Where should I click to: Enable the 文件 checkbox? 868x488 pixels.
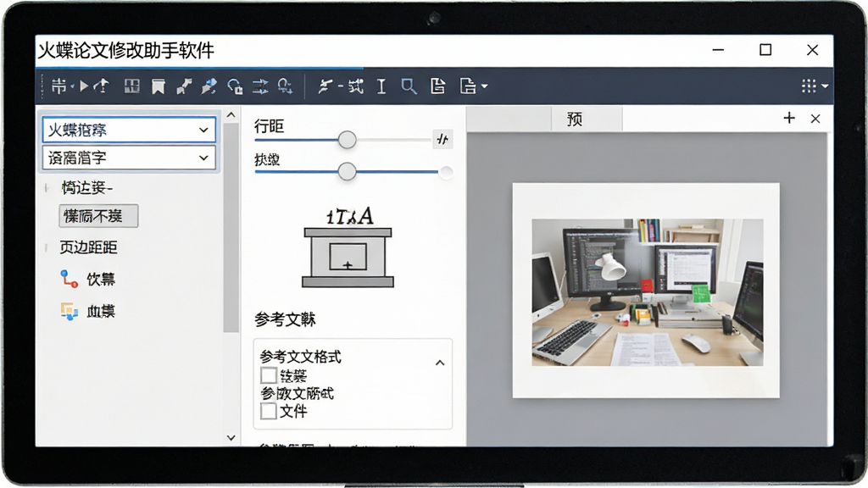coord(269,411)
